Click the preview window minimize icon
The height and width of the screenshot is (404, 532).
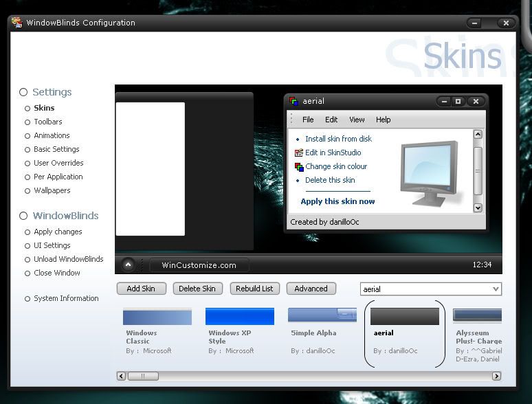tap(444, 101)
